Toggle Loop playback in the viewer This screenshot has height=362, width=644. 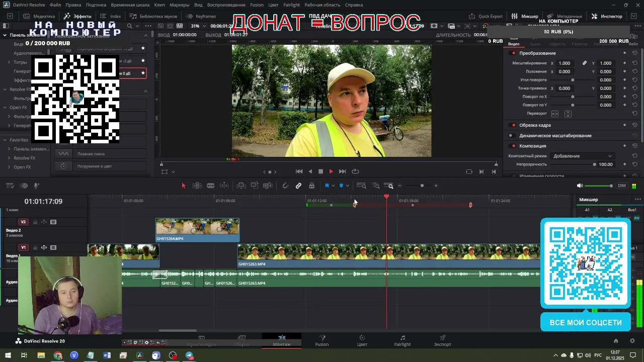coord(355,171)
